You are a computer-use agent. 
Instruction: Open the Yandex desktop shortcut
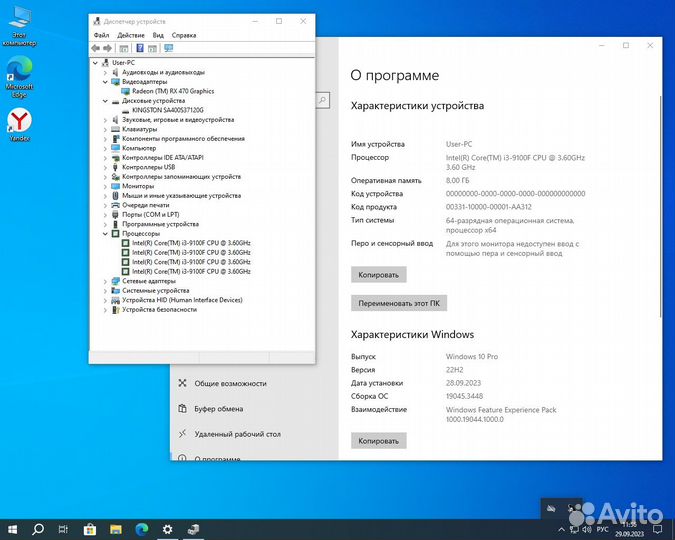(x=19, y=125)
